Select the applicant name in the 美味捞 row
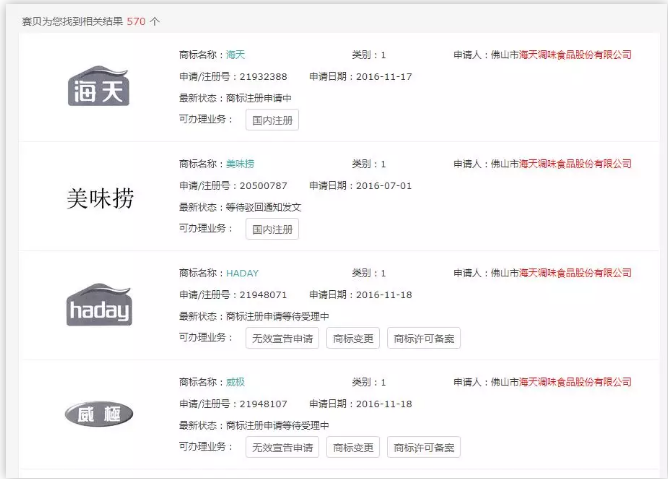The height and width of the screenshot is (479, 668). 561,164
